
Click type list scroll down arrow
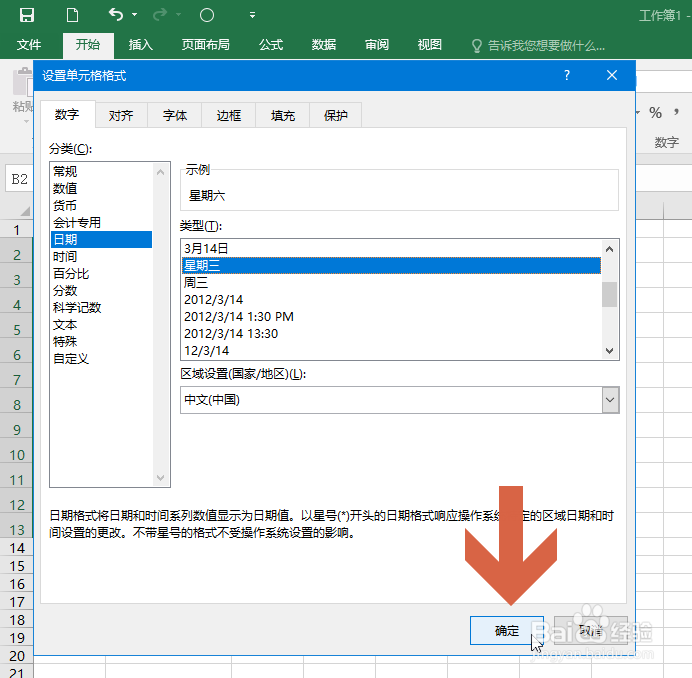609,350
